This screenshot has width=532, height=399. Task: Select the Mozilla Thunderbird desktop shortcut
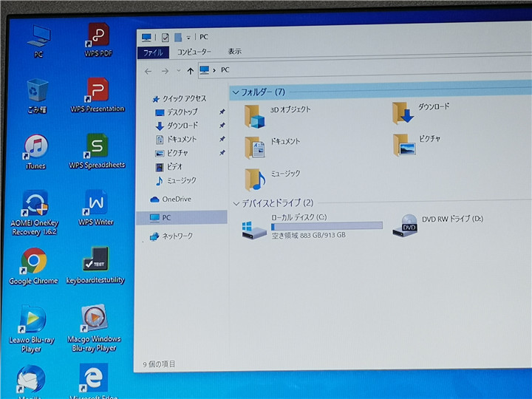pos(31,382)
